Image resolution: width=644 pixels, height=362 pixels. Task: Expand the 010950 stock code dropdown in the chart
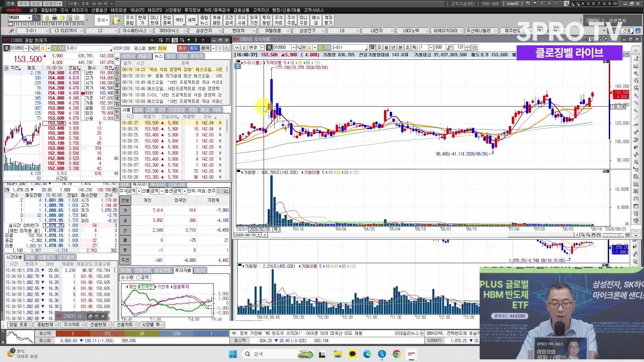[x=293, y=48]
